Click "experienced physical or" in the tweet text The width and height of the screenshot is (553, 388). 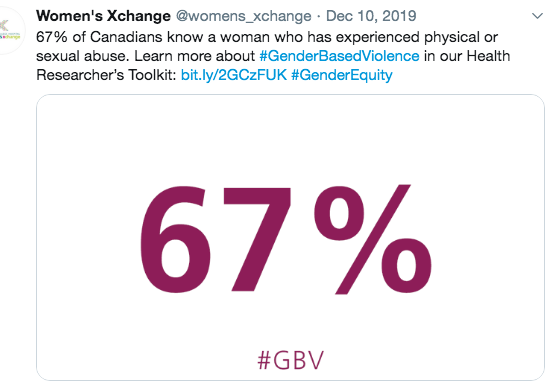(417, 37)
